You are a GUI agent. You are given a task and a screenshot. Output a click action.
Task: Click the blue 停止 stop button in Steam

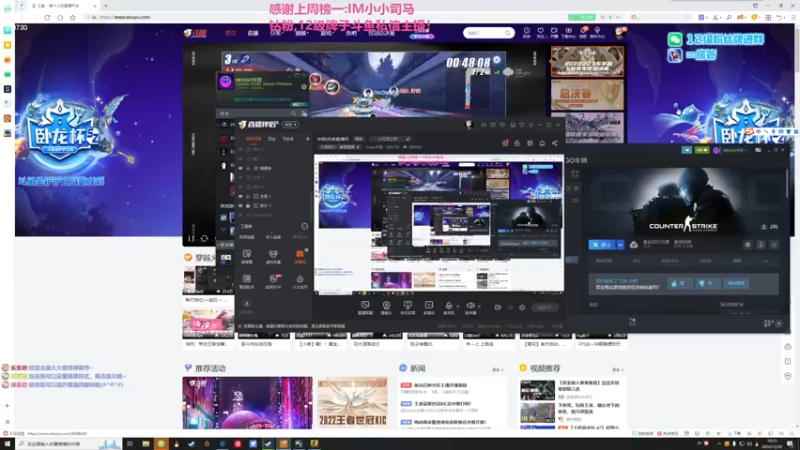click(602, 245)
